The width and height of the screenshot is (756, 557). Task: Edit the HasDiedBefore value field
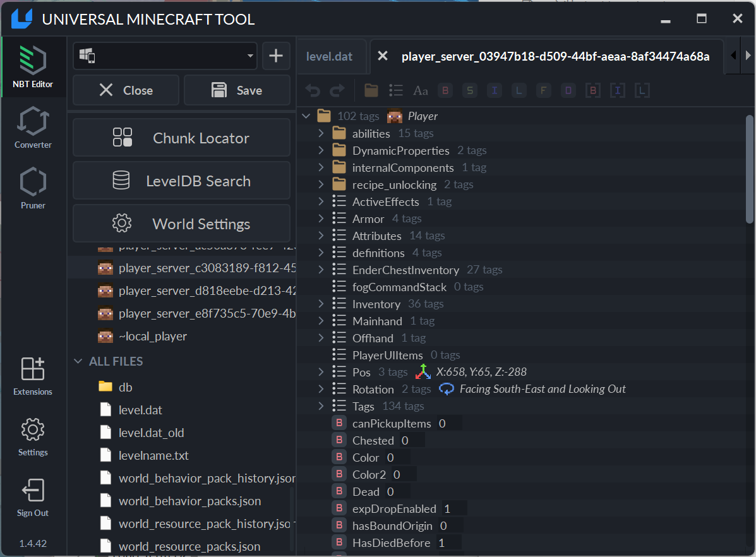[x=448, y=543]
